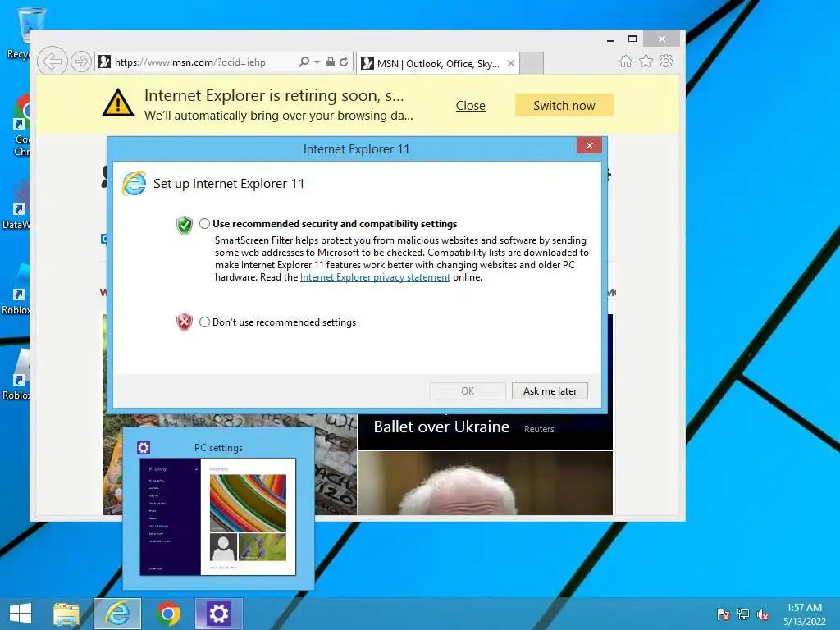Click the OK button in setup dialog
Screen dimensions: 840x630
(468, 391)
